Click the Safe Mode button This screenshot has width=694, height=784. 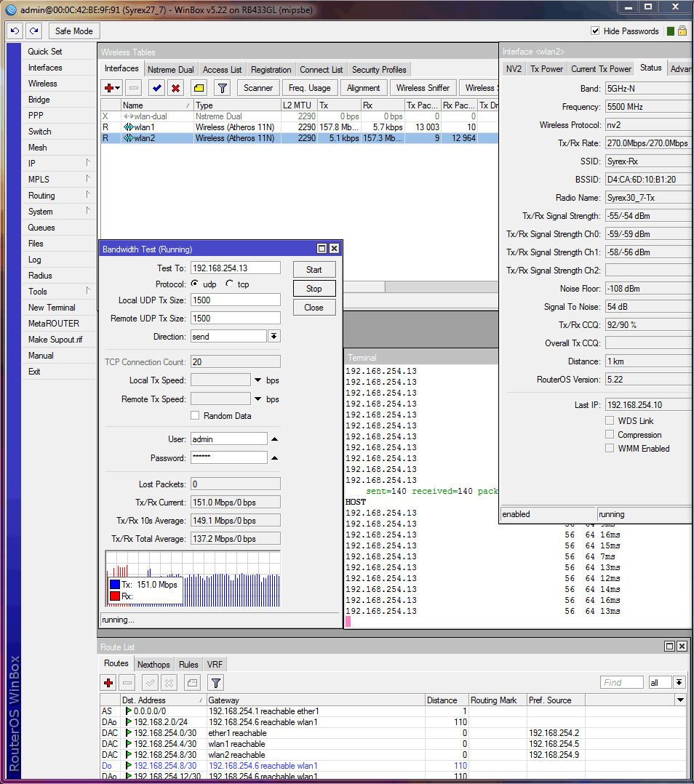[x=74, y=31]
